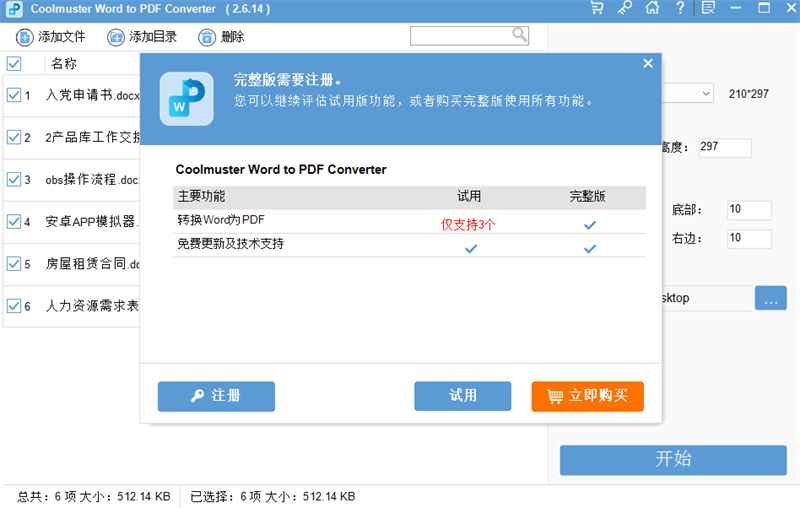The width and height of the screenshot is (800, 508).
Task: Click the search magnifier icon
Action: coord(519,35)
